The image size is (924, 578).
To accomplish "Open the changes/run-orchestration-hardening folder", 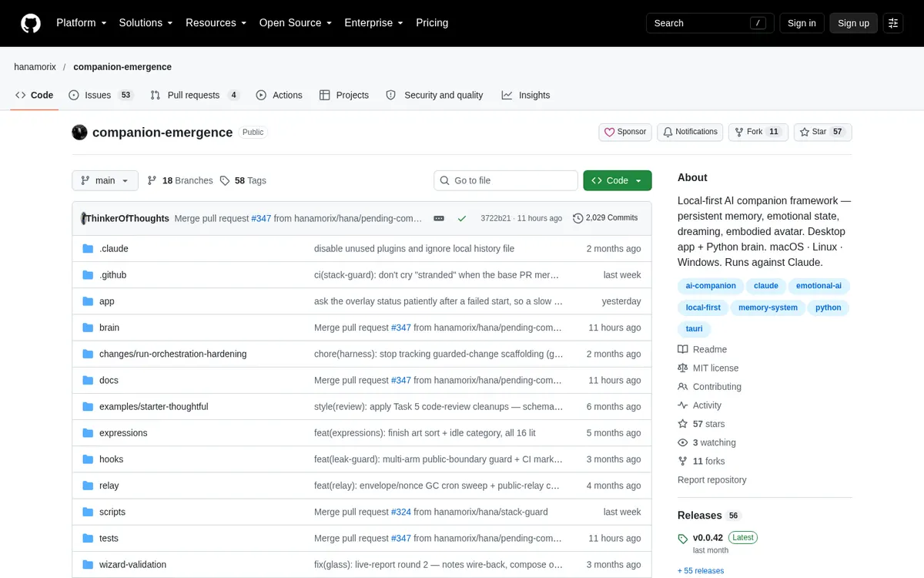I will [172, 354].
